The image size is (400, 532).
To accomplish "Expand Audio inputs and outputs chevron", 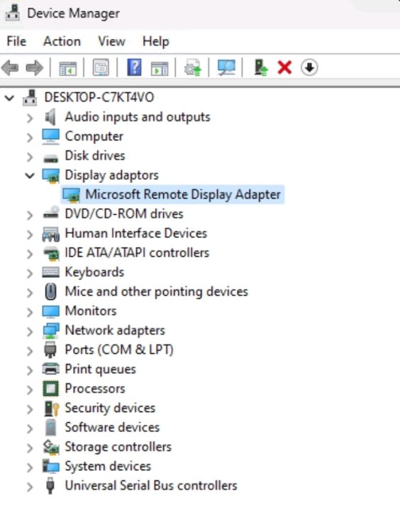I will click(30, 118).
